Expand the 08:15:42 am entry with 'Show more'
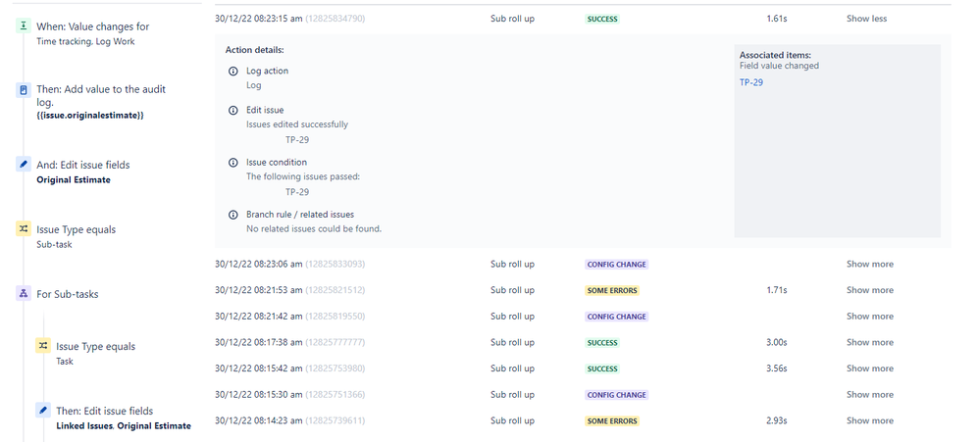The width and height of the screenshot is (980, 442). pos(869,368)
